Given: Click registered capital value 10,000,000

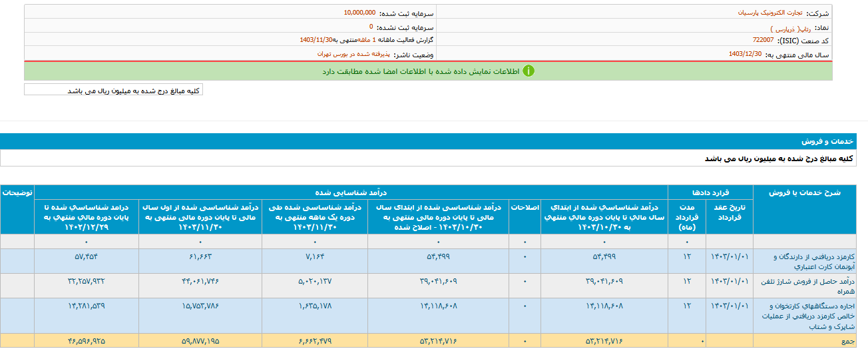Looking at the screenshot, I should click(x=359, y=13).
